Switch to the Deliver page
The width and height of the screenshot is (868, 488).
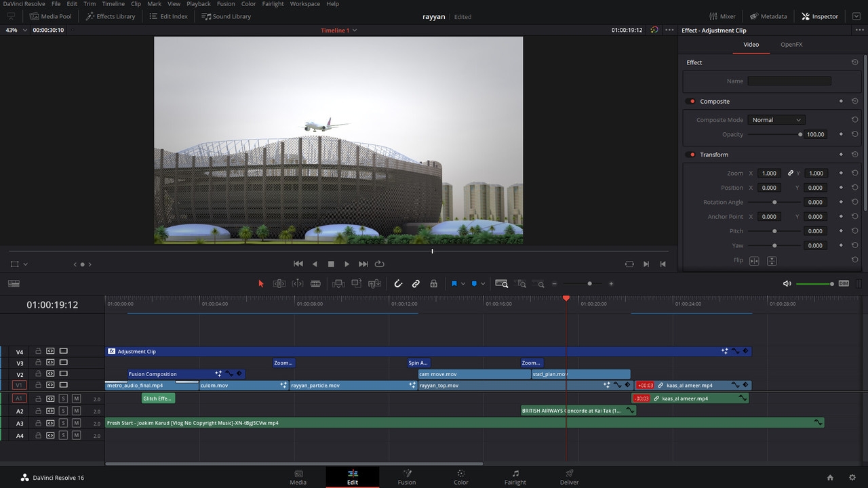point(570,477)
